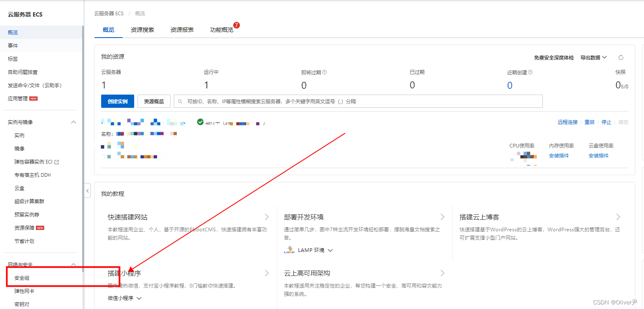
Task: Open the 快速搭建网站 tutorial title
Action: pos(128,217)
